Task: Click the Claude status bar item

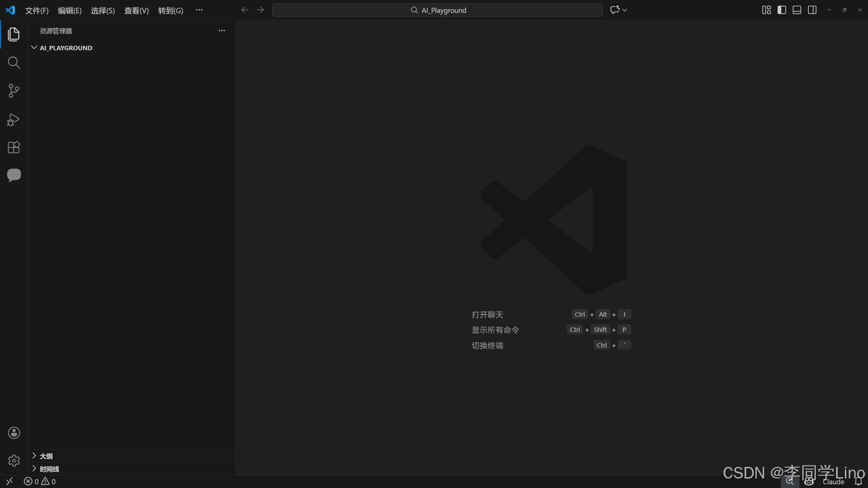Action: point(833,482)
